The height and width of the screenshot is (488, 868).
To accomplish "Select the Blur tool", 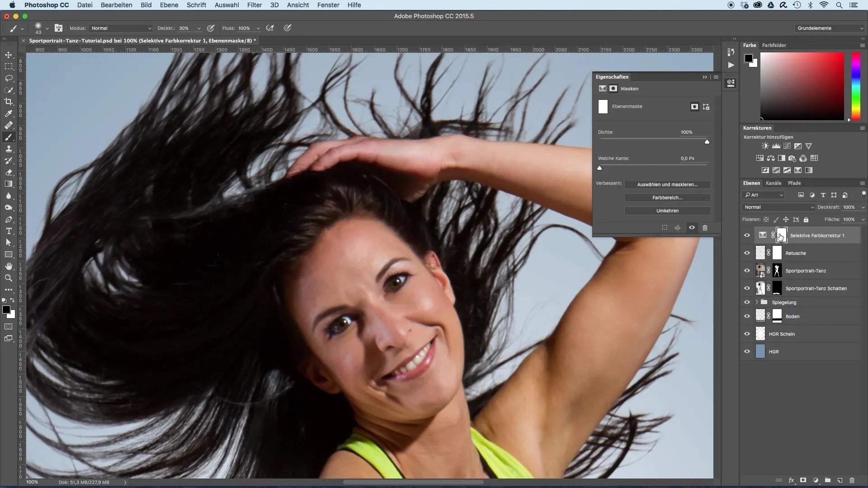I will [x=9, y=196].
